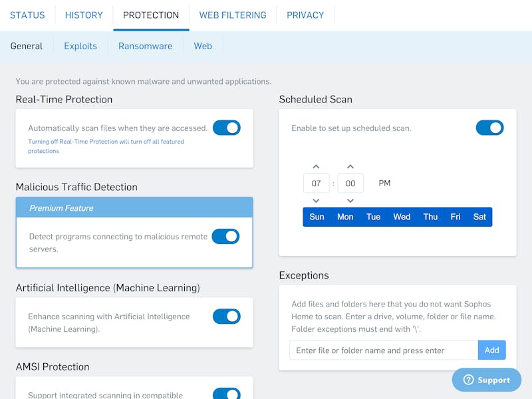532x399 pixels.
Task: Click the exception file or folder input field
Action: (x=384, y=350)
